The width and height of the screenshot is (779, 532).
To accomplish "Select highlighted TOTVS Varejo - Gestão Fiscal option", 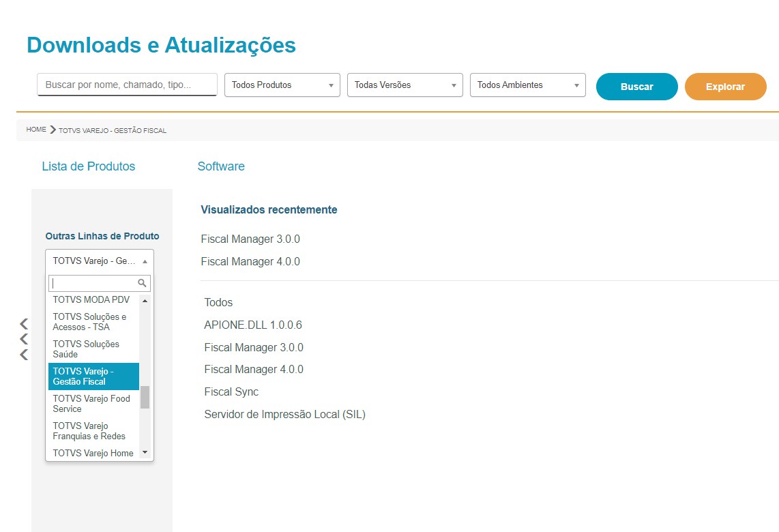I will pos(94,376).
